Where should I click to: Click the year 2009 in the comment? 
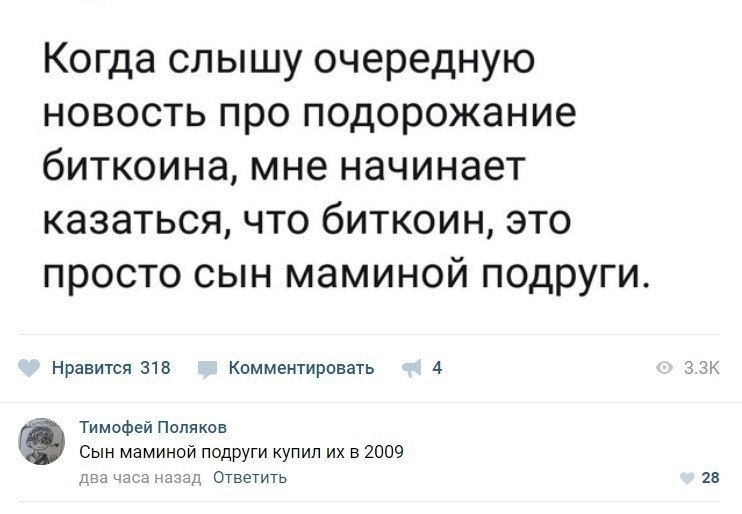coord(384,452)
